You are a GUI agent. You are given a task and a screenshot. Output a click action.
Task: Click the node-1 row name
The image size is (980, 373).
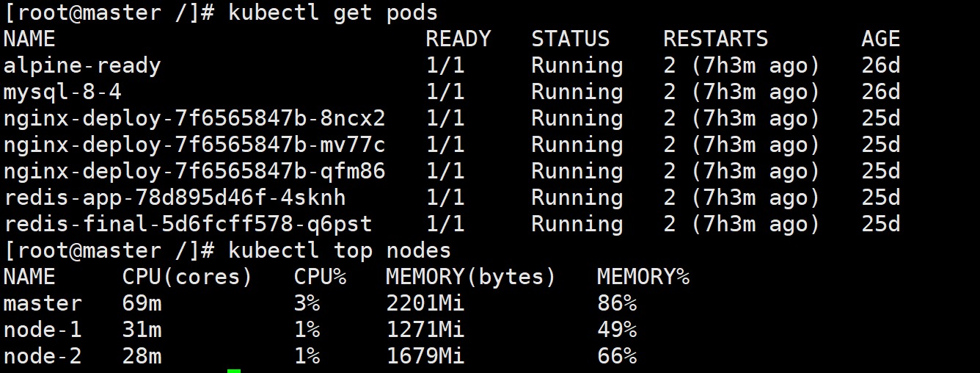(43, 330)
